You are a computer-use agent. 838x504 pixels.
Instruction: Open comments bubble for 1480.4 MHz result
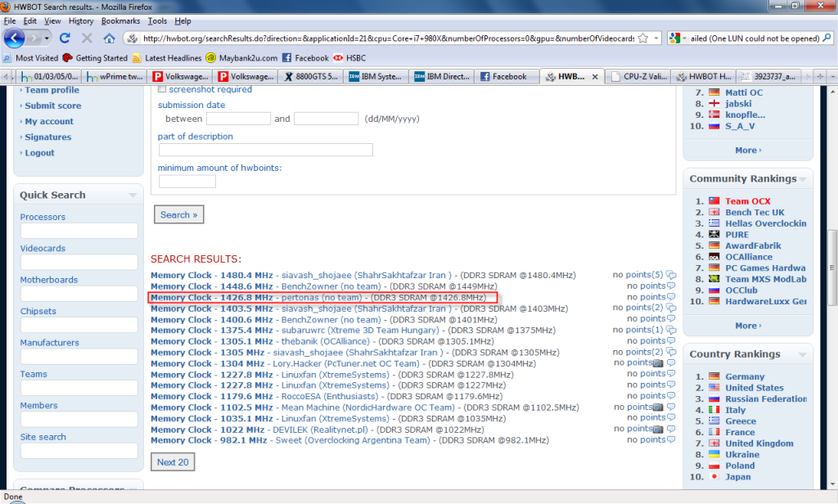click(671, 275)
